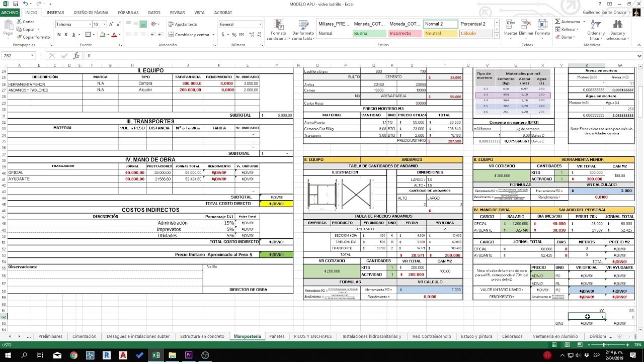The height and width of the screenshot is (362, 644).
Task: Toggle italic K formatting
Action: [66, 35]
